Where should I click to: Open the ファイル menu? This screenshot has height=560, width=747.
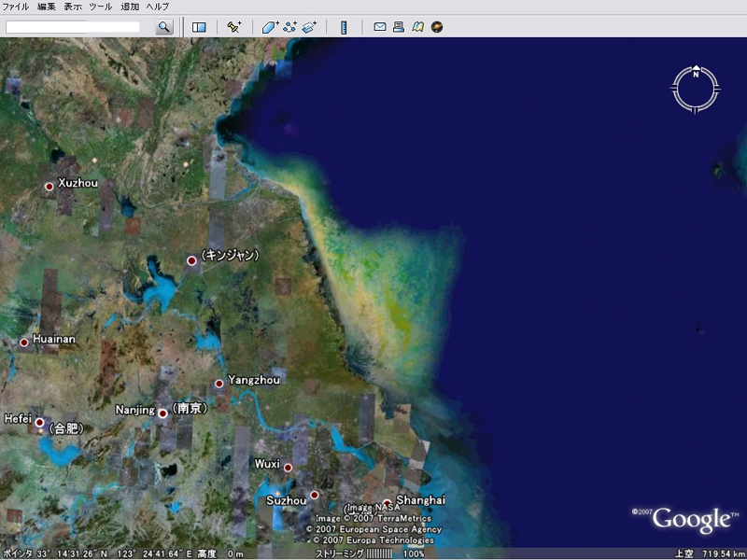[x=16, y=7]
